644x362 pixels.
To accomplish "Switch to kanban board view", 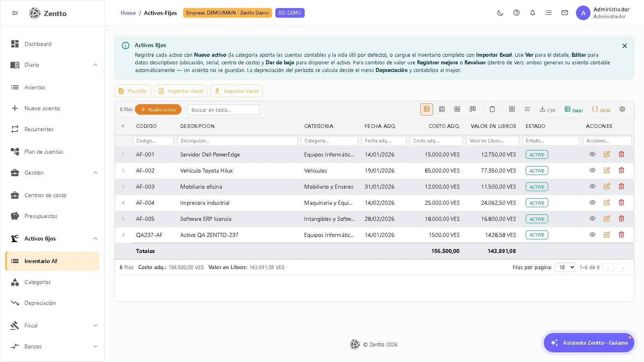I will (x=473, y=109).
